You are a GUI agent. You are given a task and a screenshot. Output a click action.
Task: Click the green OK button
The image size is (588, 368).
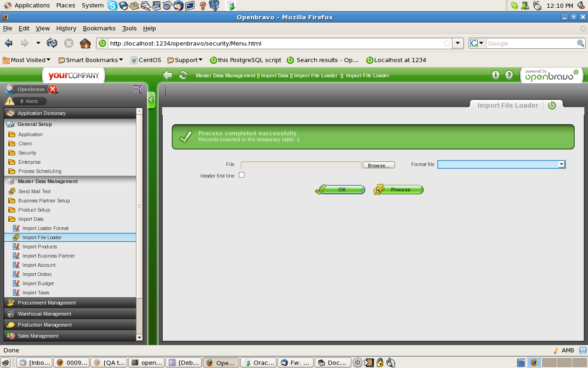click(340, 190)
